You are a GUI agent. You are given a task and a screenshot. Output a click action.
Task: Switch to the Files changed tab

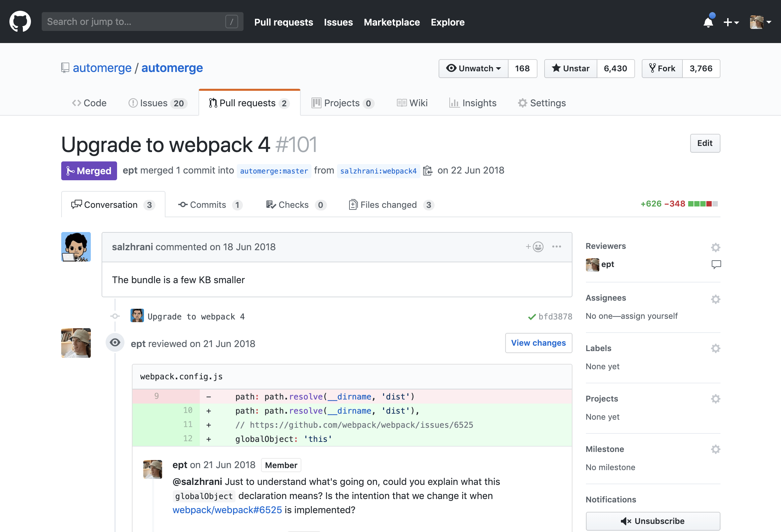(x=391, y=205)
